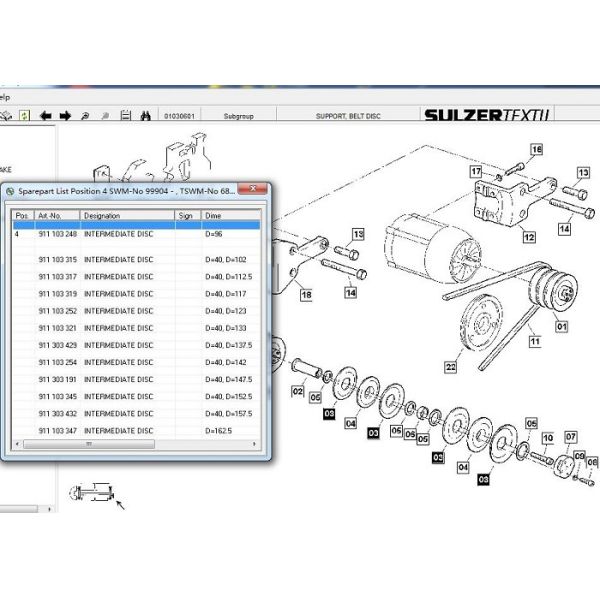Click the zoom magnifier toolbar icon

[85, 116]
